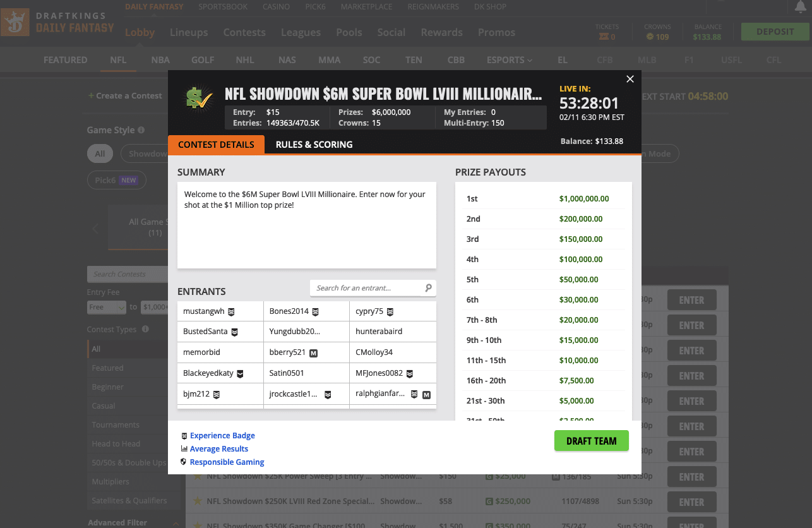Select the MMA sport tab
Screen dimensions: 812x528
click(x=330, y=60)
